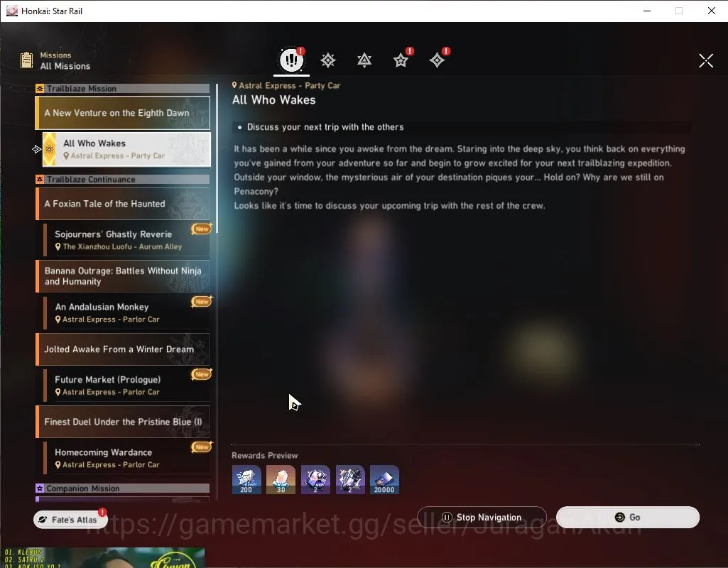Switch to the Trailblaze Continuance filter icon
Screen dimensions: 728x568
[364, 60]
